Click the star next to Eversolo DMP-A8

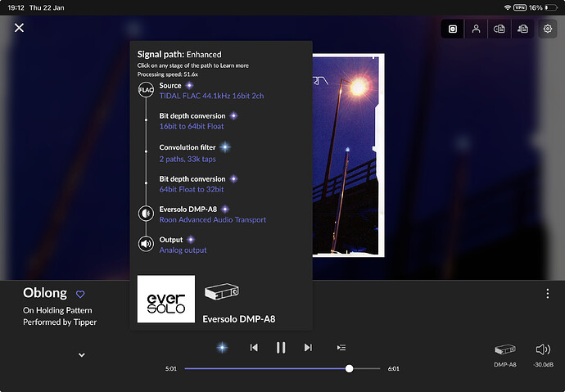click(x=225, y=210)
